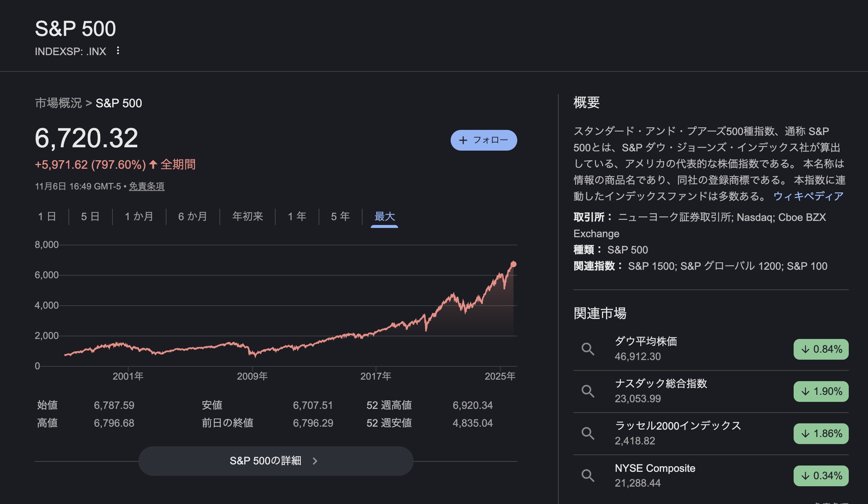This screenshot has height=504, width=868.
Task: Select the 5 日 chart range
Action: point(90,216)
